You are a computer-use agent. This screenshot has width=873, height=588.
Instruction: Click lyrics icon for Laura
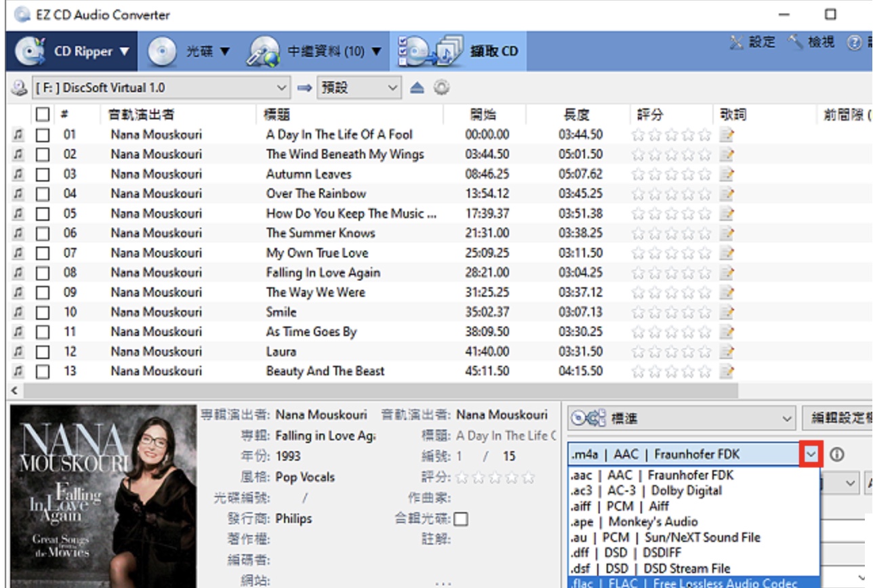click(727, 352)
